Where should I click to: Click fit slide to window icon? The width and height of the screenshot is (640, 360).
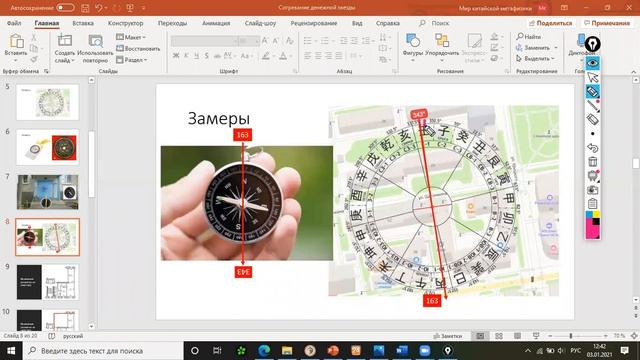[634, 336]
